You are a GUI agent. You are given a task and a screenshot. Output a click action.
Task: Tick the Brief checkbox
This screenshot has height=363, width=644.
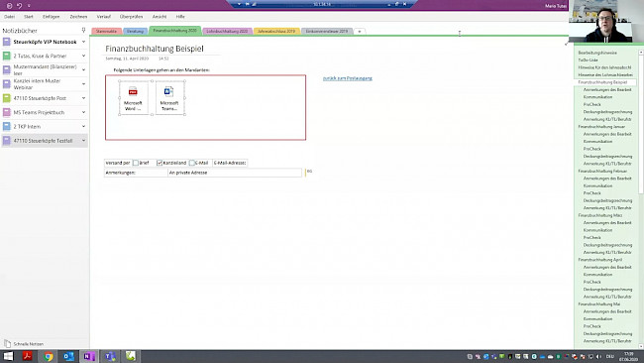tap(136, 163)
